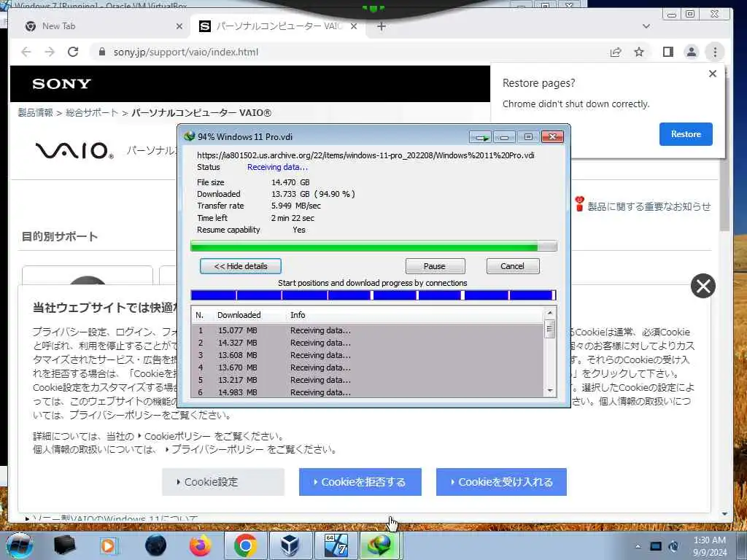747x560 pixels.
Task: Click << Hide details button
Action: [241, 266]
